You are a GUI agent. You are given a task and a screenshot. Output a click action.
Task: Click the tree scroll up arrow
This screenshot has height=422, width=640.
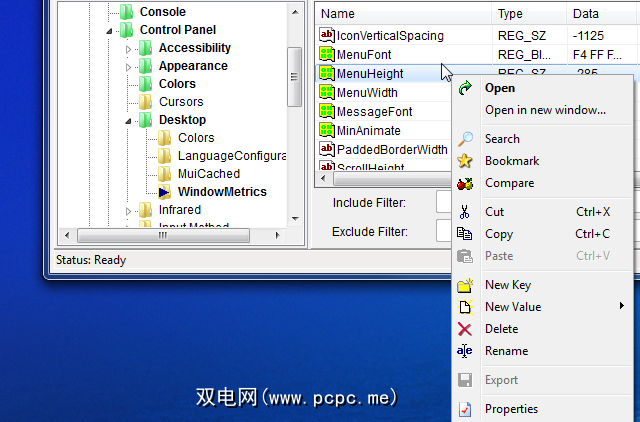(x=295, y=12)
